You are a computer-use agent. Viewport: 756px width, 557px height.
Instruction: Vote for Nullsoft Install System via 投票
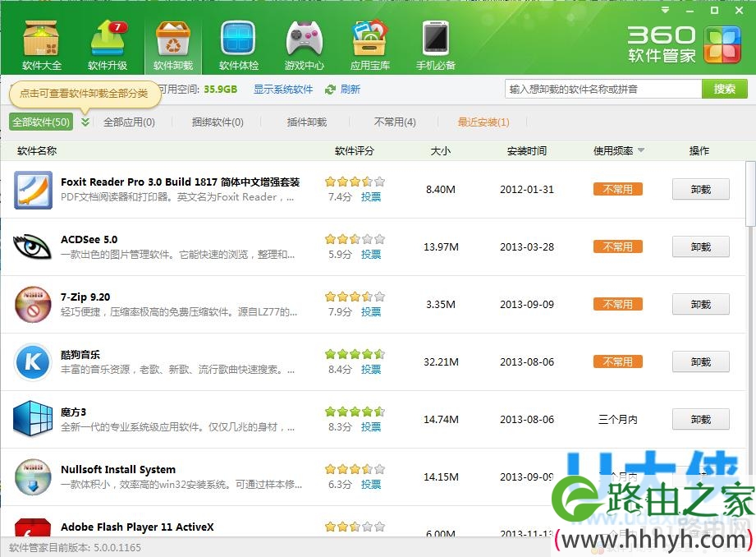[371, 484]
